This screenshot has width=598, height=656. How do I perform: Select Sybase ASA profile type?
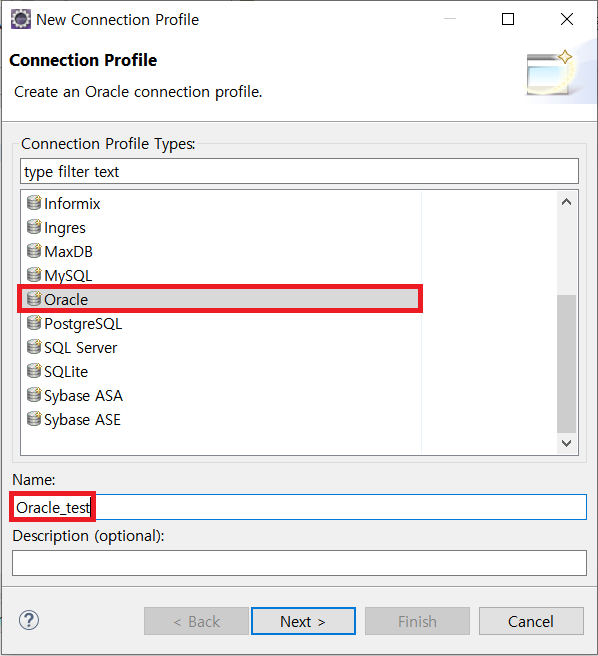pos(83,396)
